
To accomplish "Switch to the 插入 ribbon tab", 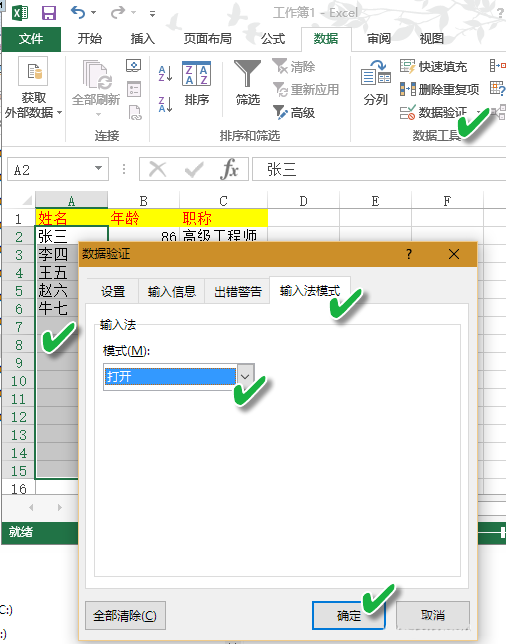I will coord(143,39).
